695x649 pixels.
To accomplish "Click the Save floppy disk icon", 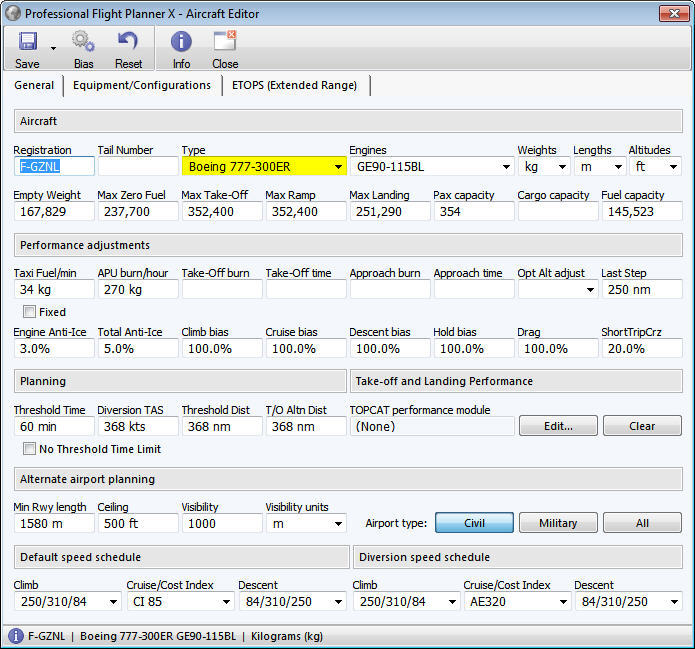I will coord(27,41).
